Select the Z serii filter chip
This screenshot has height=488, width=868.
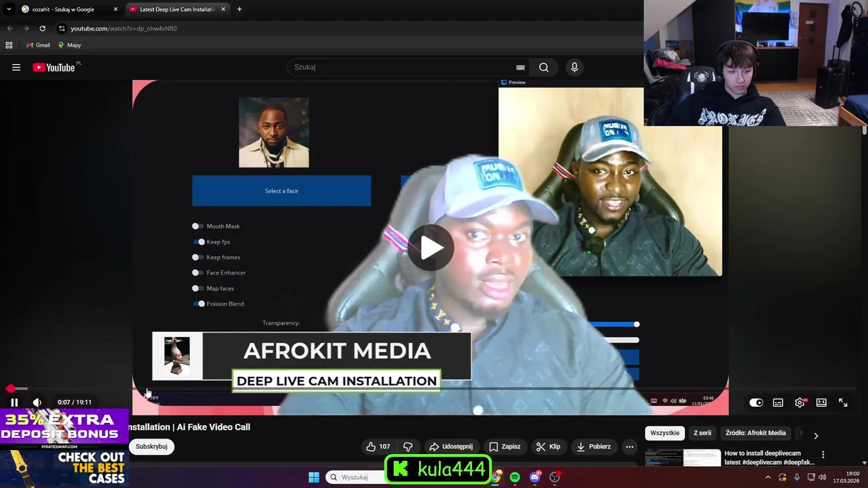click(702, 432)
